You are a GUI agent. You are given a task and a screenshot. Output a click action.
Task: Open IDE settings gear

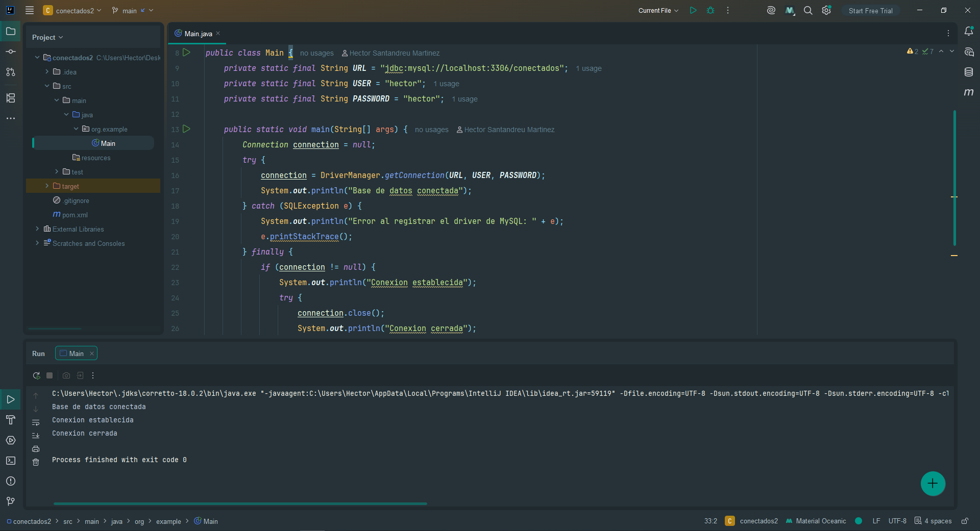(x=826, y=10)
